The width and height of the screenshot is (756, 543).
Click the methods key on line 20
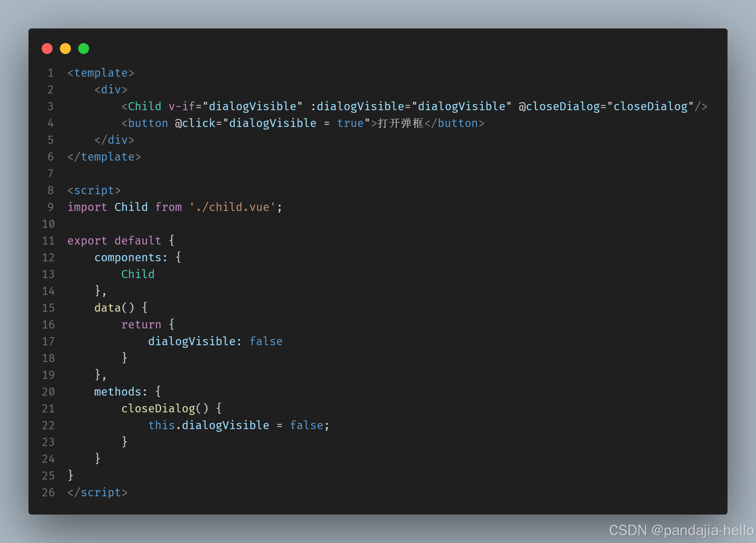coord(118,392)
